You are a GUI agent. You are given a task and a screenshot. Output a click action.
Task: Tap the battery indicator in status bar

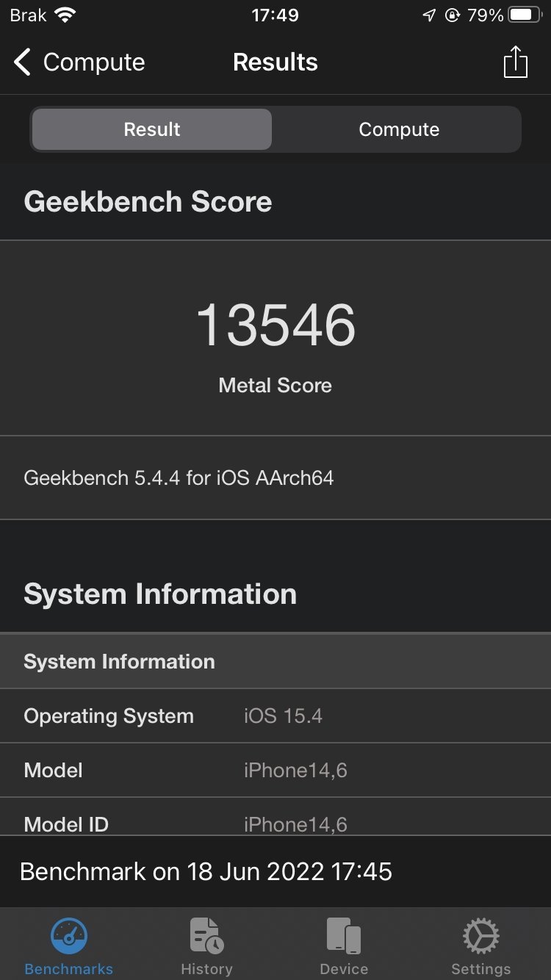525,15
